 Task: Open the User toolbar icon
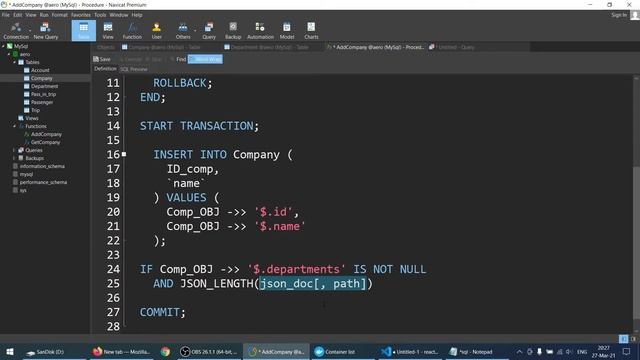click(x=156, y=31)
